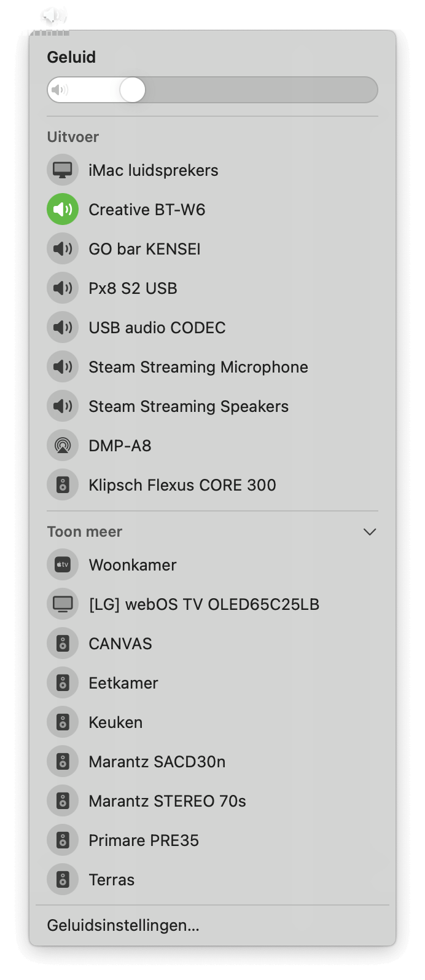Click the Toon meer section label
Screen dimensions: 425x980
(x=85, y=532)
